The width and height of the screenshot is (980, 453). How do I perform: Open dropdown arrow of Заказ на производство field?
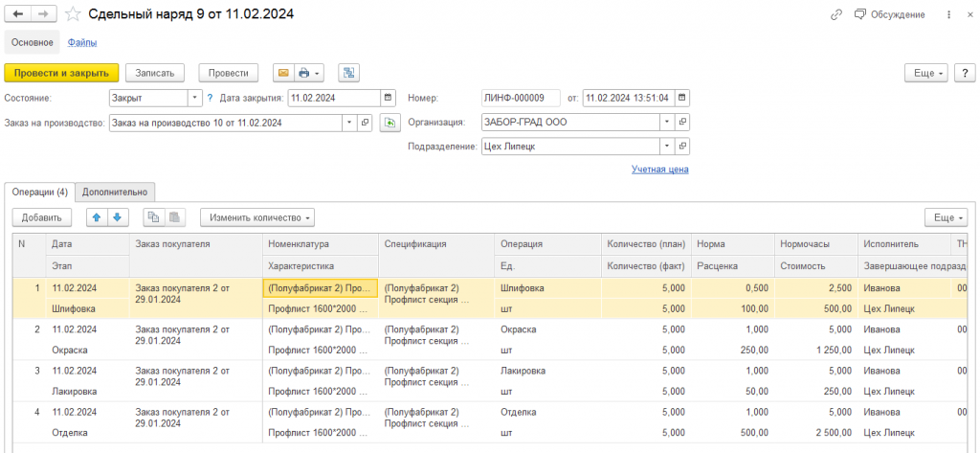tap(349, 123)
